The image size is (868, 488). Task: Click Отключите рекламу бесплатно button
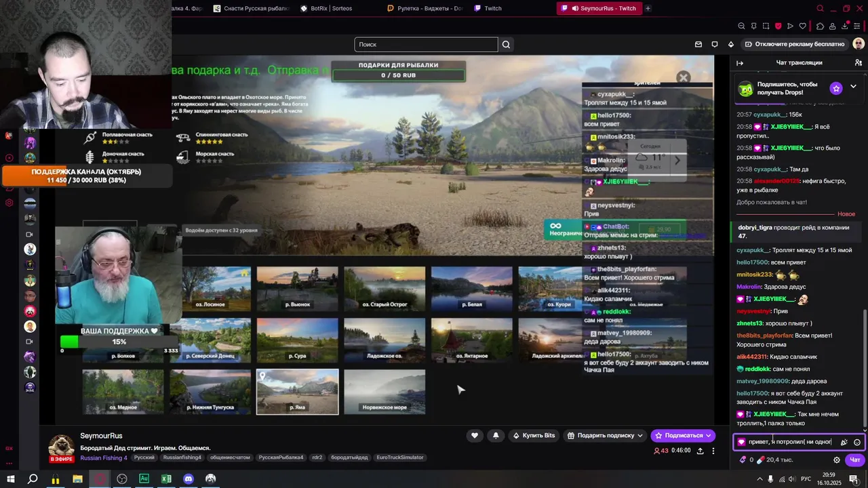[x=794, y=44]
